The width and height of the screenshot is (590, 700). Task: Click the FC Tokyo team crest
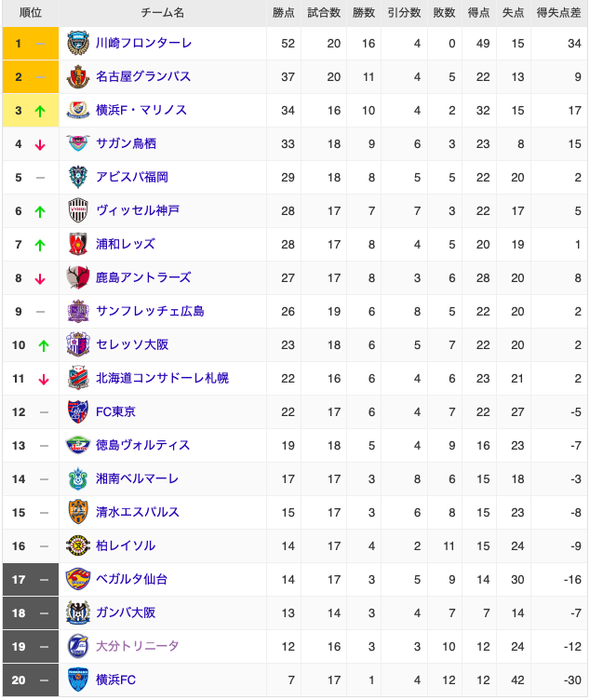78,411
